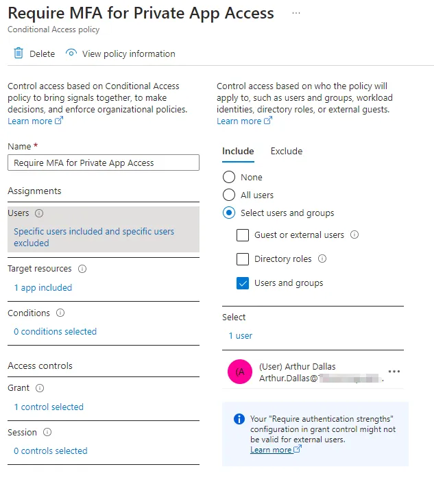
Task: Switch to the Include tab
Action: (238, 152)
